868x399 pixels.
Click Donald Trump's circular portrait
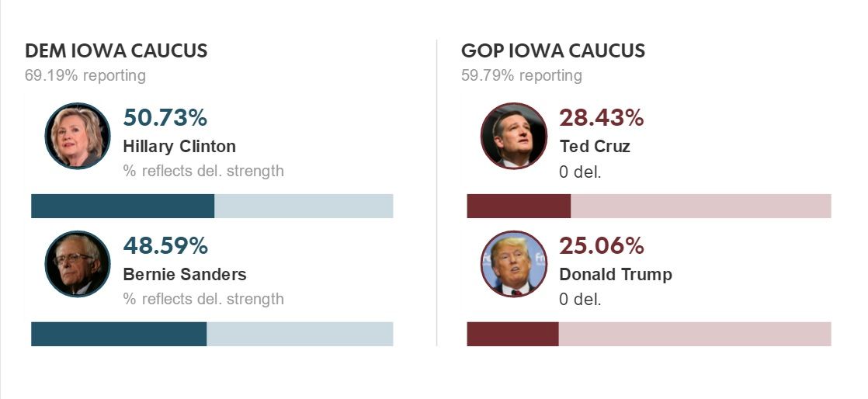tap(514, 264)
